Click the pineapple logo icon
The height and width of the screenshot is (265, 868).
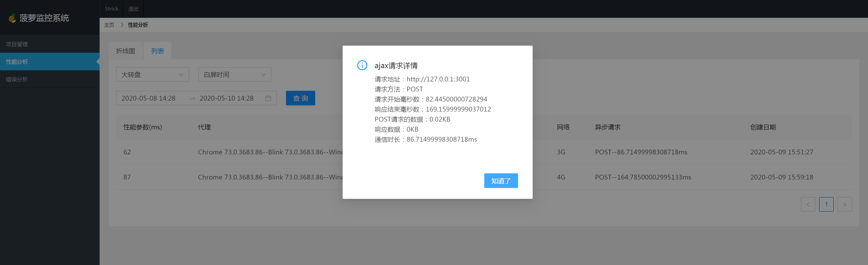13,18
